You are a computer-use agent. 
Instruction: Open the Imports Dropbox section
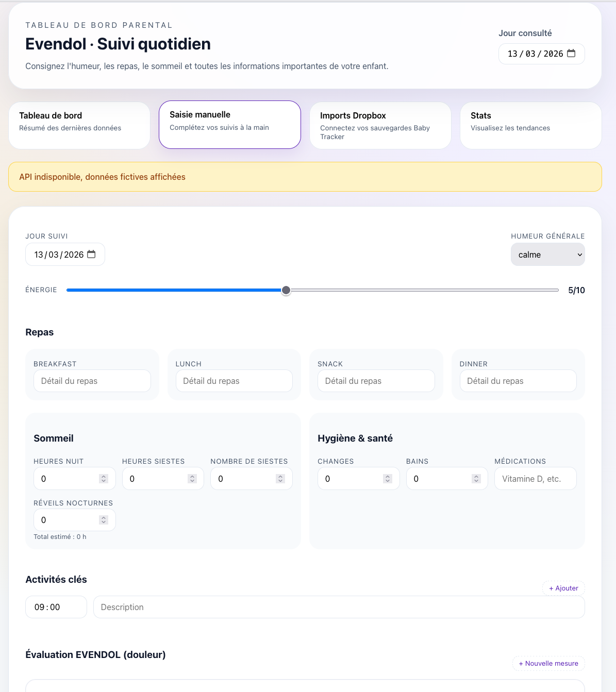[x=380, y=125]
